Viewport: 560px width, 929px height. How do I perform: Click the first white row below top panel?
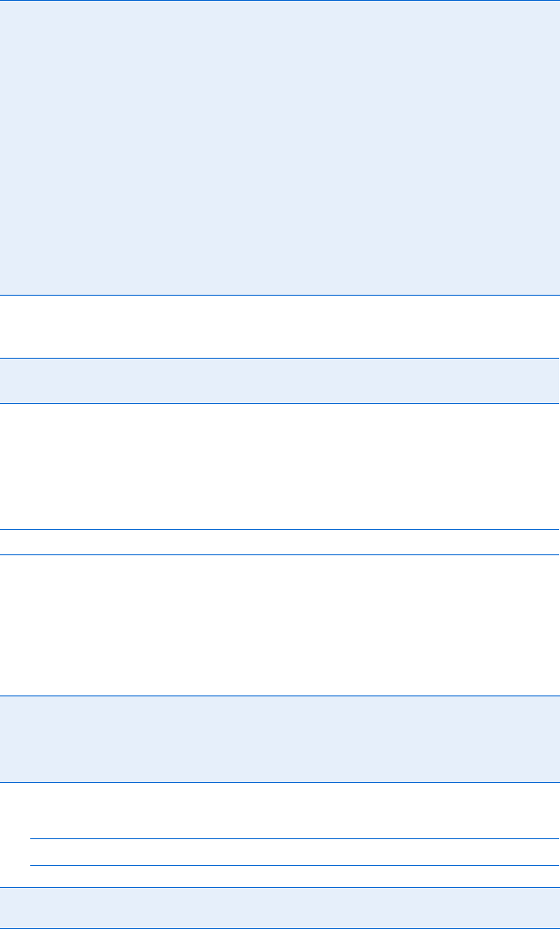[x=280, y=327]
